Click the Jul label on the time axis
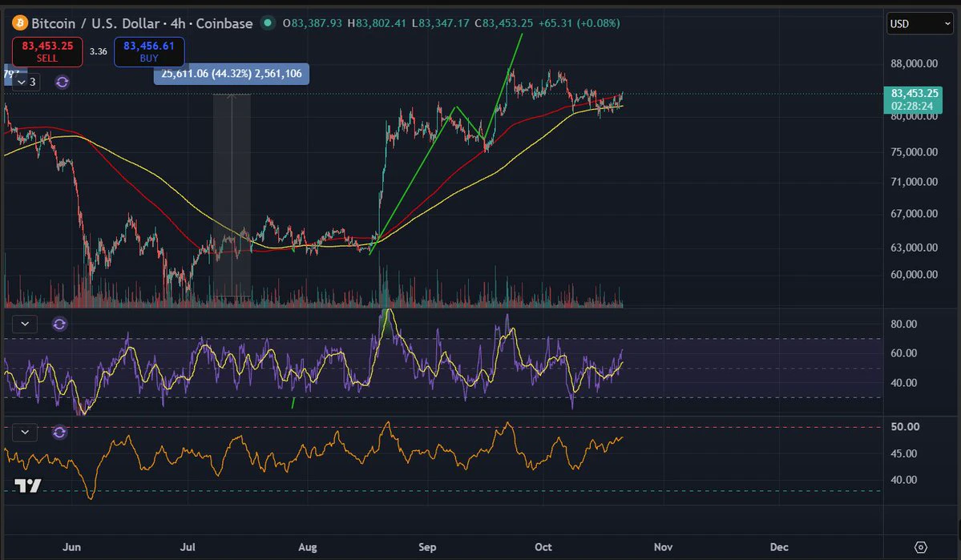 tap(188, 547)
